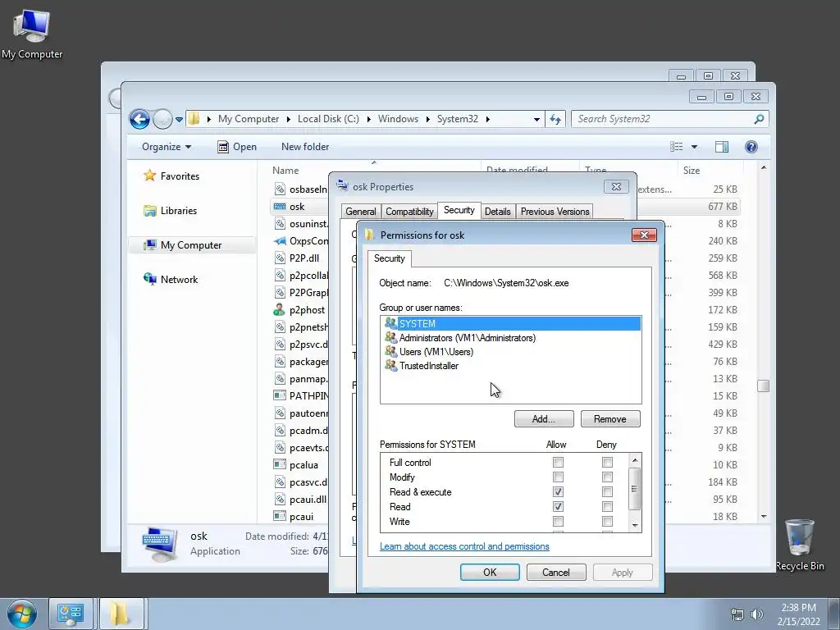Click the volume speaker tray icon
This screenshot has height=630, width=840.
pyautogui.click(x=757, y=614)
